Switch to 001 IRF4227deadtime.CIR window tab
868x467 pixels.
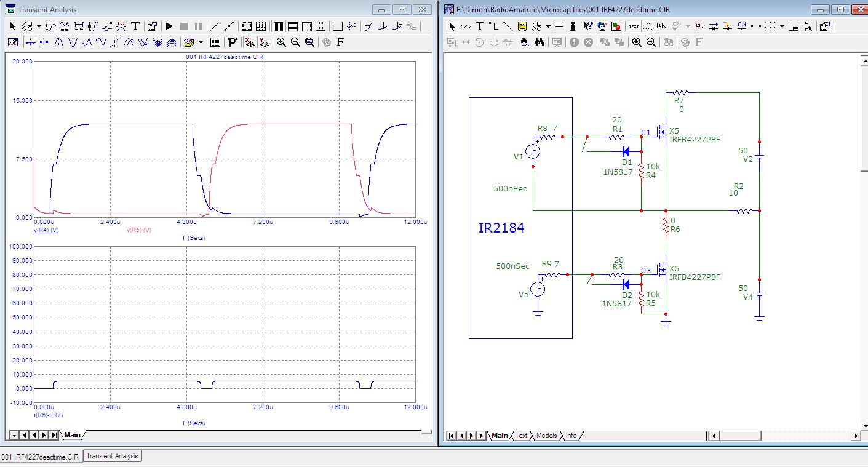click(40, 457)
